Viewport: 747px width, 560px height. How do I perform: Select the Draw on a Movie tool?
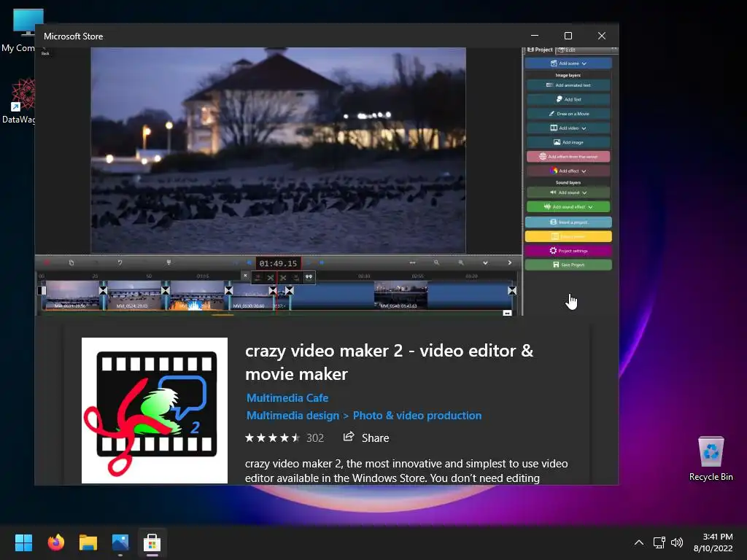tap(568, 114)
